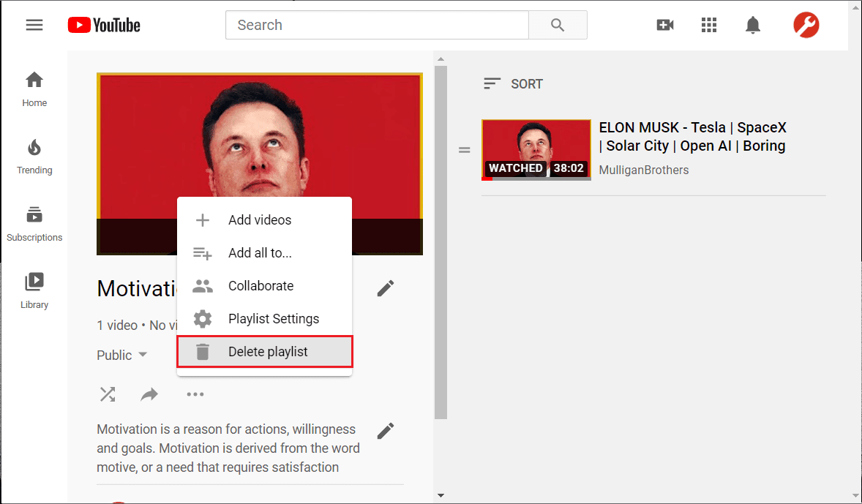The width and height of the screenshot is (862, 504).
Task: Open SORT options for the playlist
Action: (512, 83)
